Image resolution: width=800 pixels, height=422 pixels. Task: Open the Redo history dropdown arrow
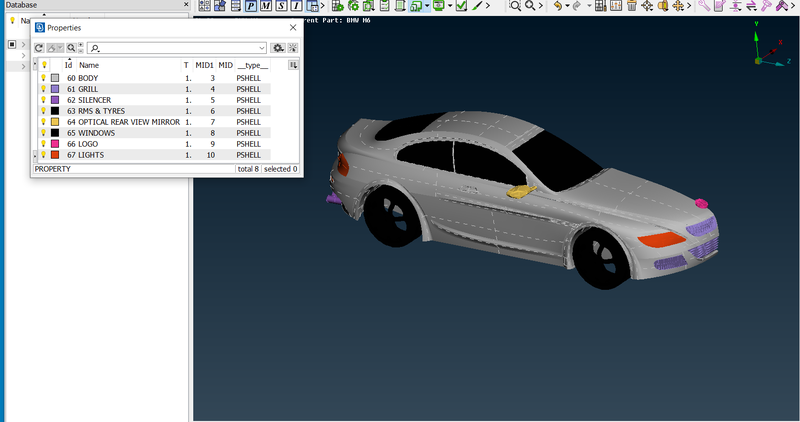[x=589, y=6]
